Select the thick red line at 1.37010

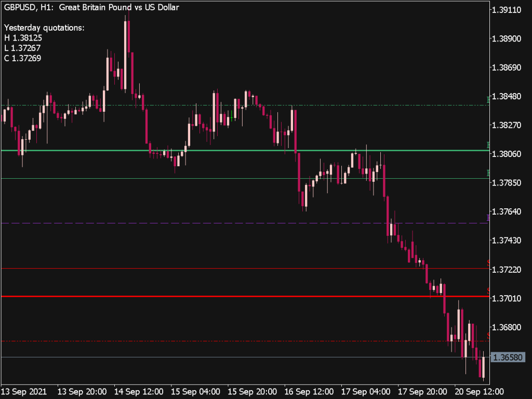coord(208,296)
